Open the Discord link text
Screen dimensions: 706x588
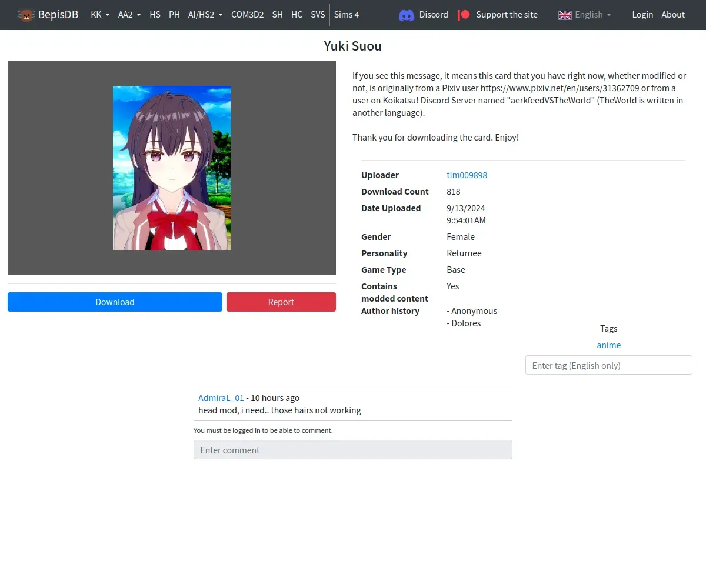click(x=434, y=15)
